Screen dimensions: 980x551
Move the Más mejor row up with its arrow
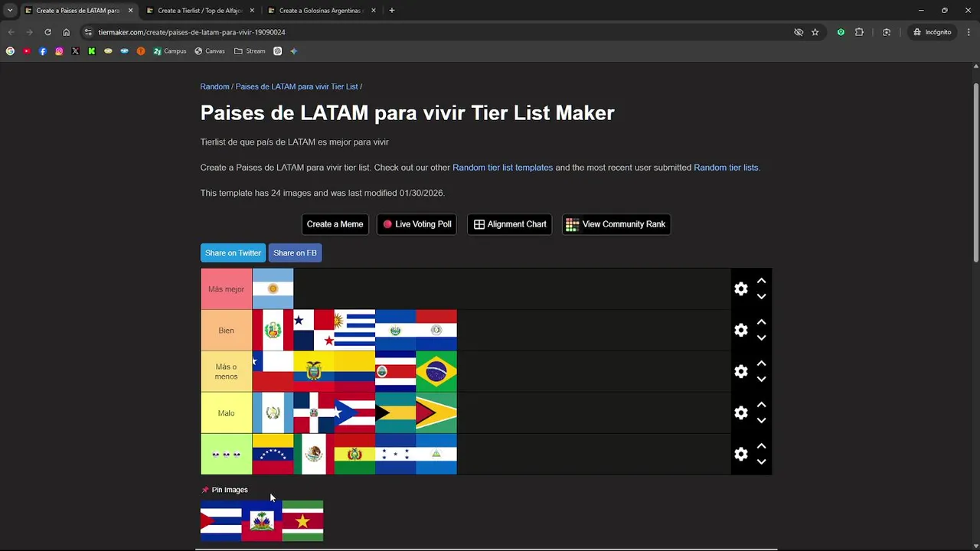pos(761,281)
